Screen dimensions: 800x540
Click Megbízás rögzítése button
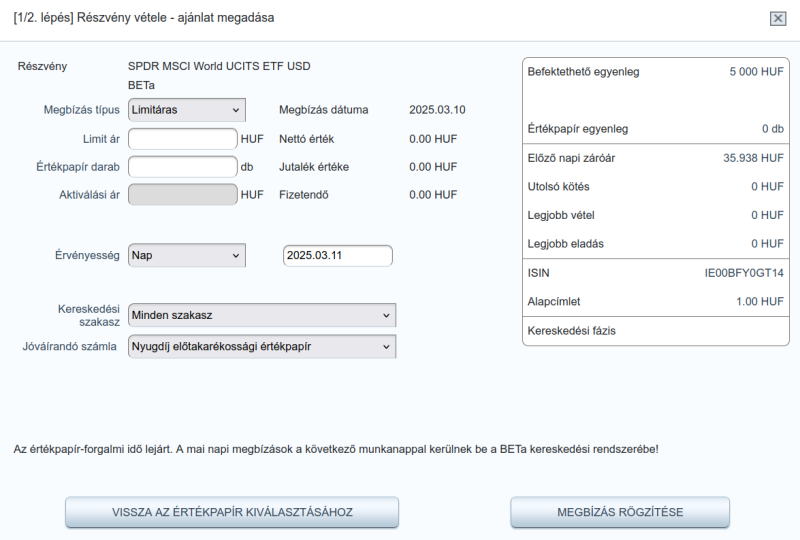pyautogui.click(x=620, y=512)
